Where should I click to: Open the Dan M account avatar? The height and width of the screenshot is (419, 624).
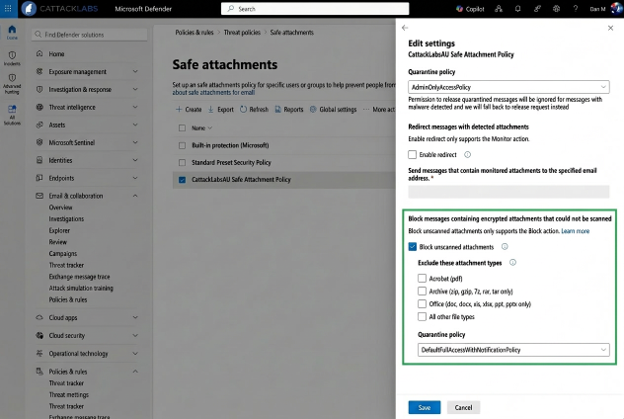[x=617, y=8]
